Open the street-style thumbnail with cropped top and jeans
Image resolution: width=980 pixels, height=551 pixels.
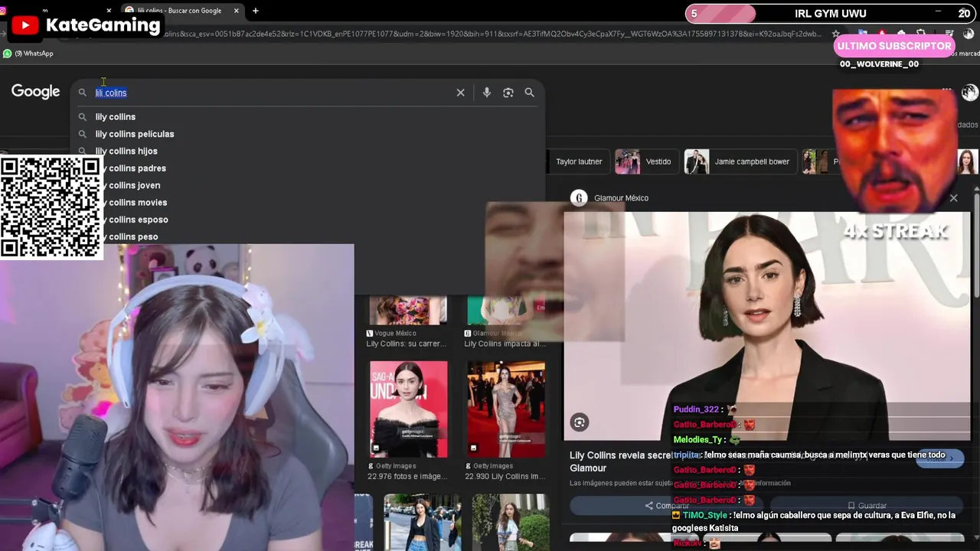pos(423,523)
